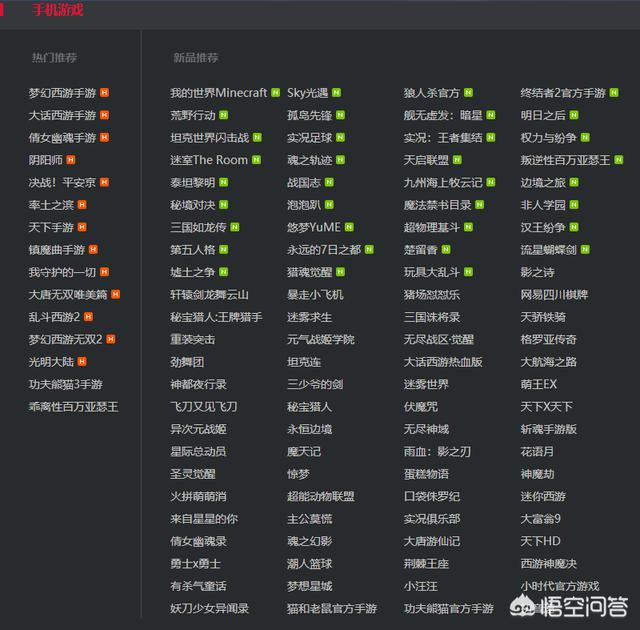The image size is (640, 630).
Task: Open the 实况足球 game link
Action: (x=310, y=138)
